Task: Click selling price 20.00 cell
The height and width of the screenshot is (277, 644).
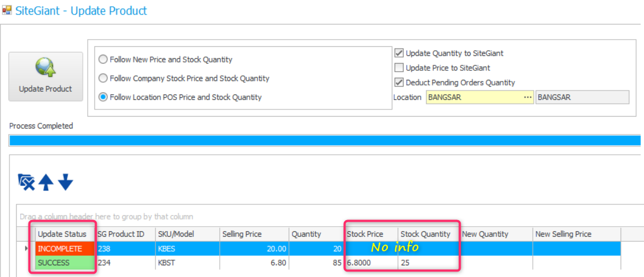Action: (254, 249)
